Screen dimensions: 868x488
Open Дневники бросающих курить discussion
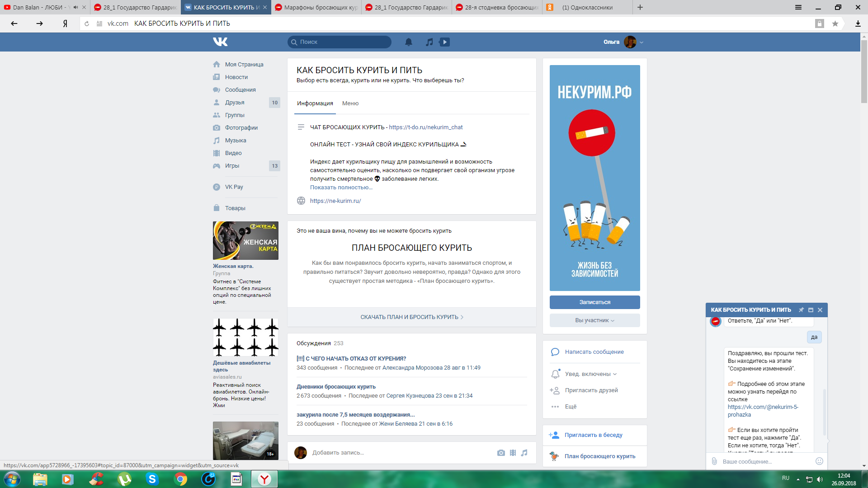pos(336,387)
